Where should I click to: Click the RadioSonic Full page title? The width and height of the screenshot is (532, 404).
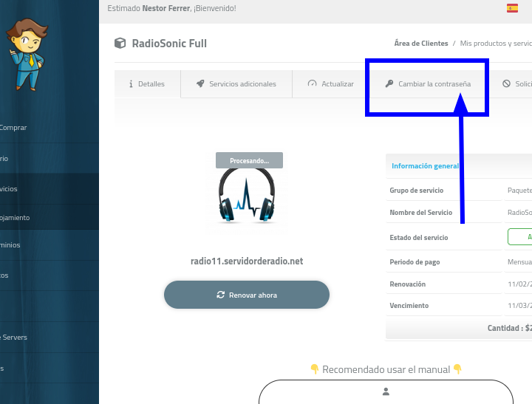point(169,44)
